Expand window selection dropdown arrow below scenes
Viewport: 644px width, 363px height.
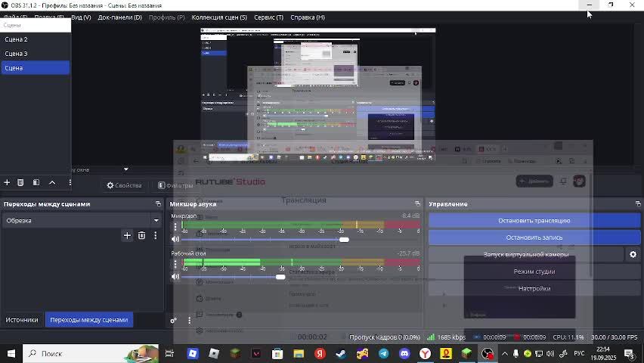[126, 169]
